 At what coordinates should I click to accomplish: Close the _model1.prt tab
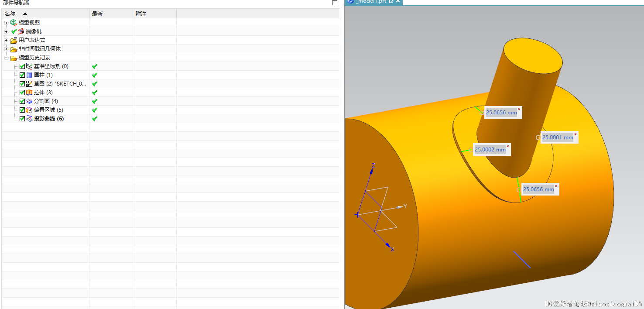(x=398, y=2)
